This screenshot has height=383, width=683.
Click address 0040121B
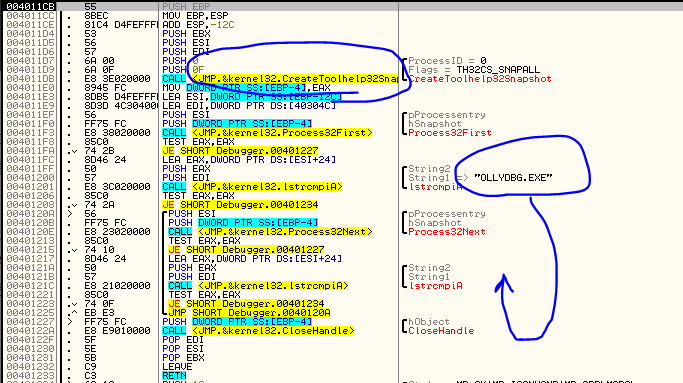(x=30, y=277)
